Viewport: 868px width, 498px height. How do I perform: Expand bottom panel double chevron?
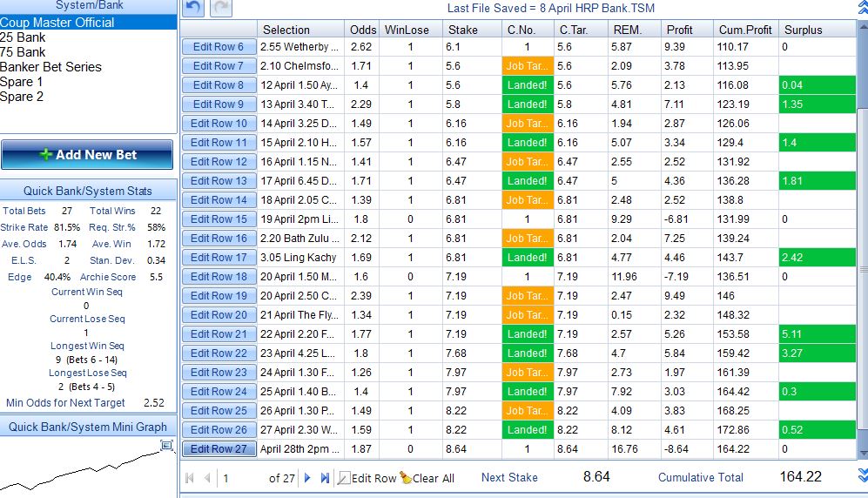click(x=863, y=475)
